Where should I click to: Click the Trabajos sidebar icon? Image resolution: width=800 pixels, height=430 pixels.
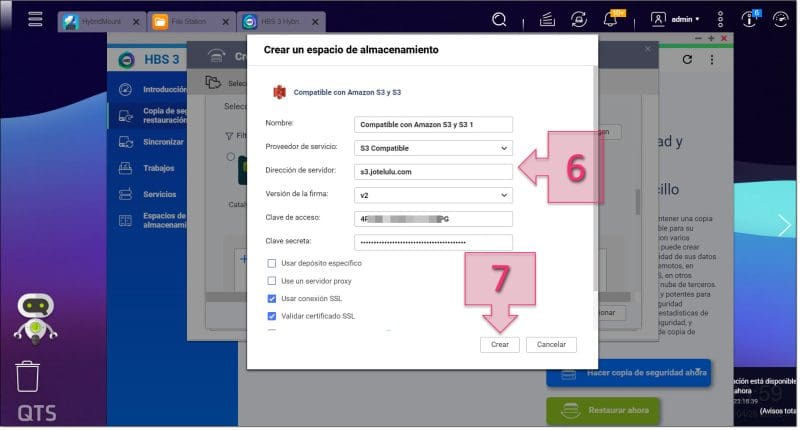[x=126, y=168]
